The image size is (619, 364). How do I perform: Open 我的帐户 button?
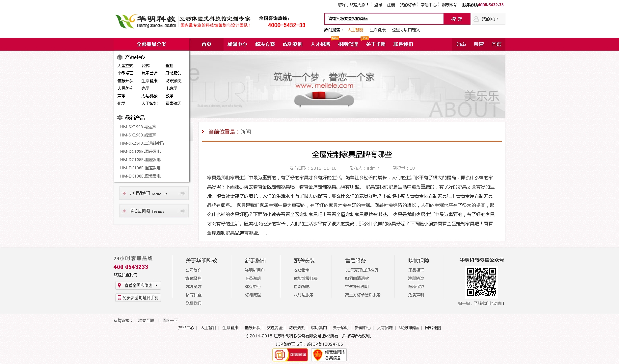pos(489,19)
